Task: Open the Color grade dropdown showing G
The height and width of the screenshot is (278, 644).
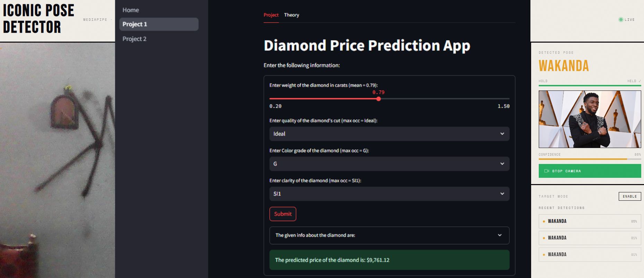Action: 389,164
